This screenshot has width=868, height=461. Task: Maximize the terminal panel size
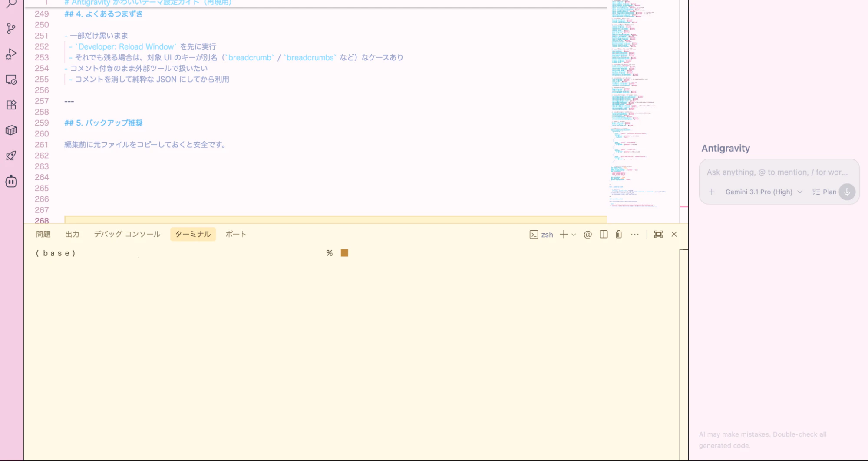tap(658, 235)
